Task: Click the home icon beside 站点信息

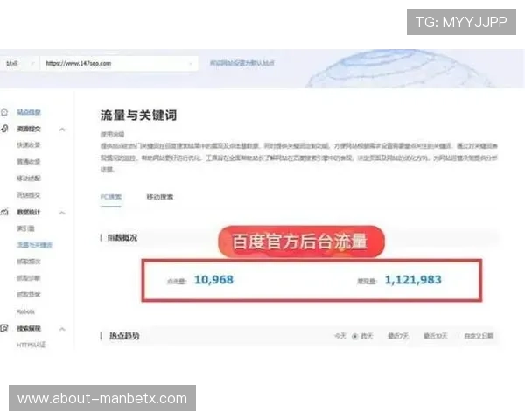Action: tap(4, 112)
